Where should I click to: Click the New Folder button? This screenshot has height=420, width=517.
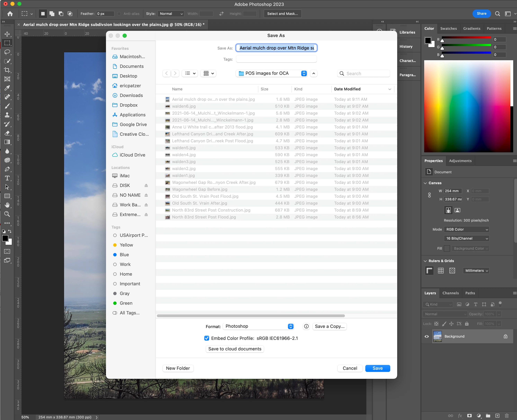point(178,368)
